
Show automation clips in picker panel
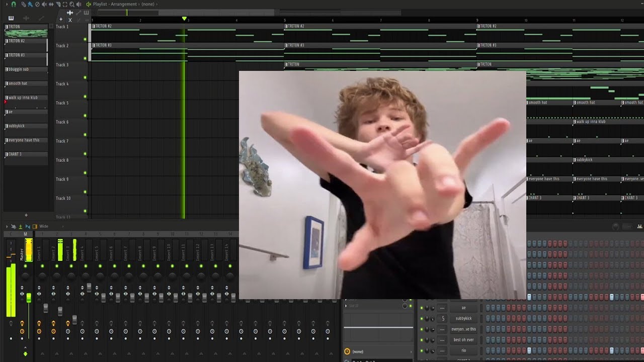pyautogui.click(x=41, y=19)
